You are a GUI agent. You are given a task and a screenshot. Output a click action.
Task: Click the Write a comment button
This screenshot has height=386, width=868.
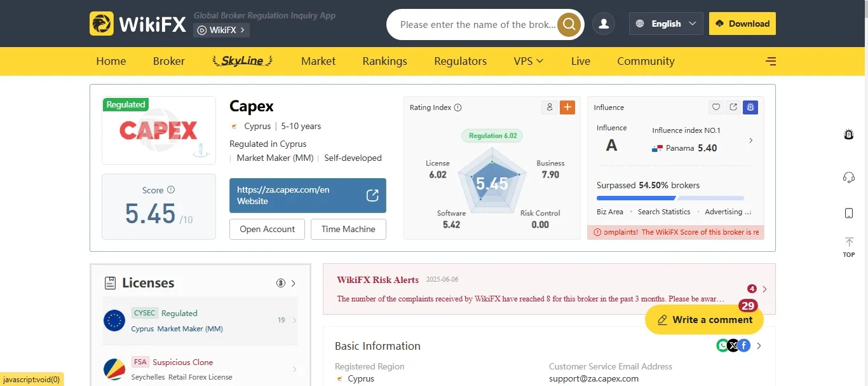(x=704, y=319)
